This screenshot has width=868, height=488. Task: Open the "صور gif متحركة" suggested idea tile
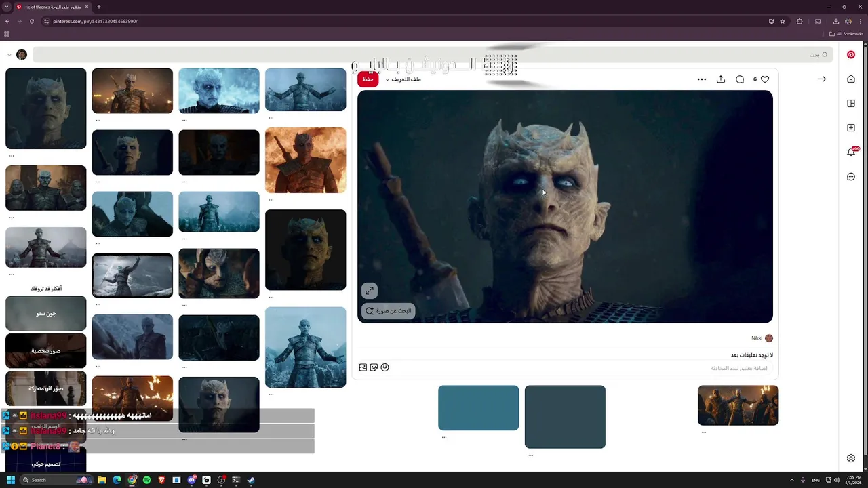point(46,388)
